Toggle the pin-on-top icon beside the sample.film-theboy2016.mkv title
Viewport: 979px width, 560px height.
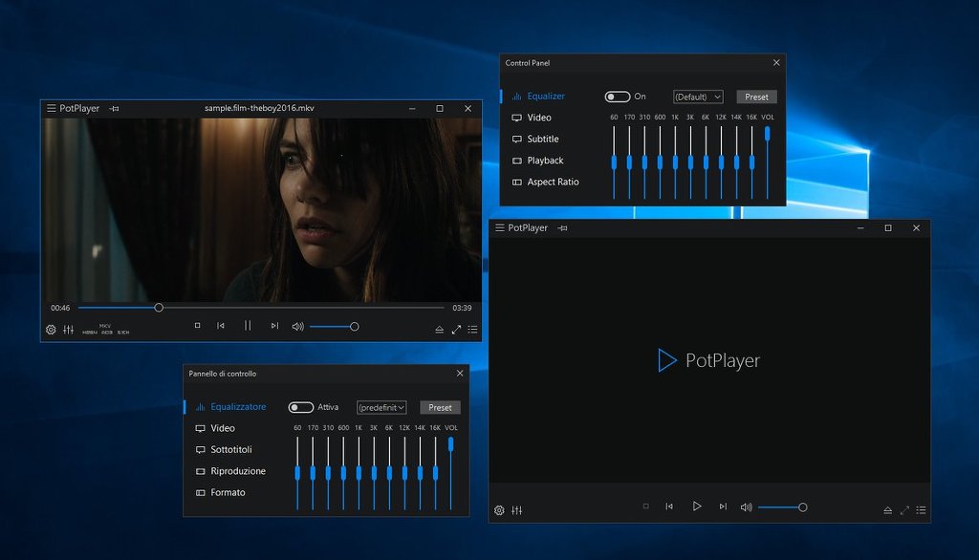click(114, 109)
